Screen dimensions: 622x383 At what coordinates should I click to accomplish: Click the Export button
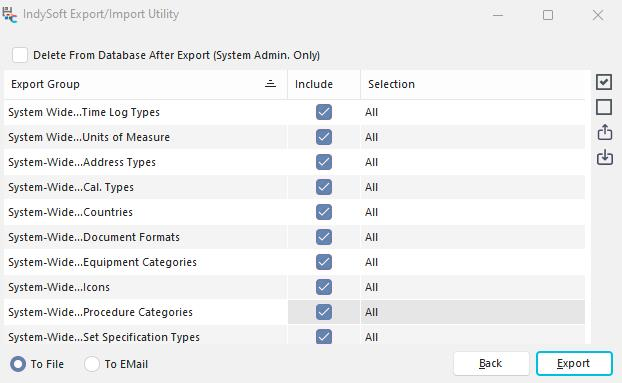(574, 363)
